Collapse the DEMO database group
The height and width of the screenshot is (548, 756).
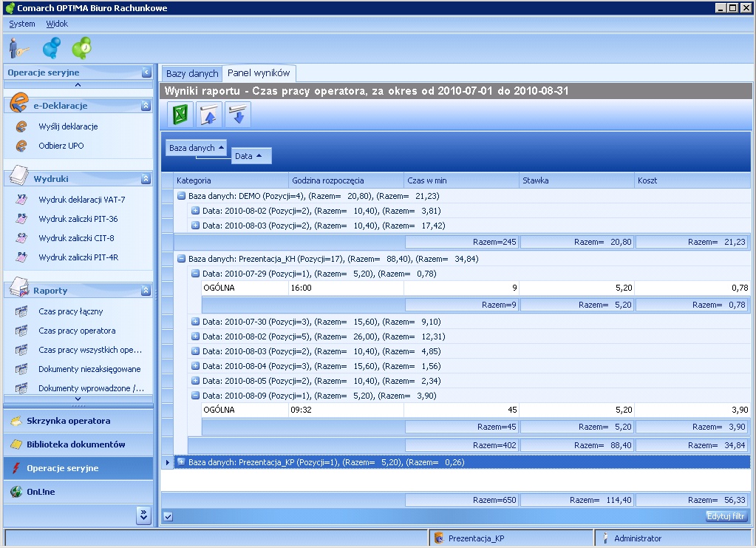pyautogui.click(x=181, y=196)
